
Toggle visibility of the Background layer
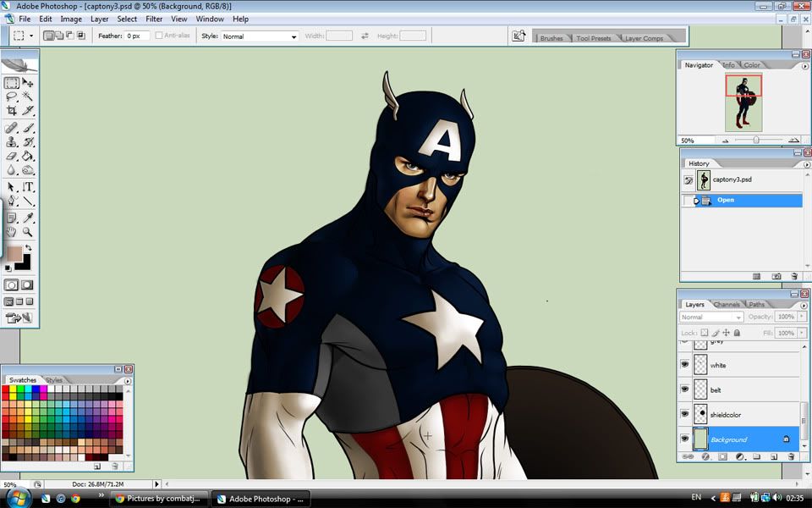click(x=684, y=439)
